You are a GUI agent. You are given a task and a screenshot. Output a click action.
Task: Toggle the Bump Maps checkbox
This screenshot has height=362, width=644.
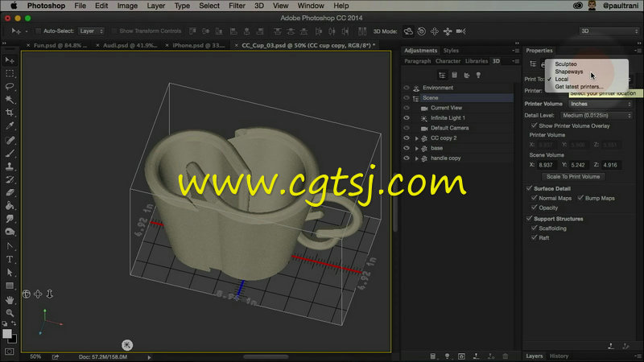580,198
